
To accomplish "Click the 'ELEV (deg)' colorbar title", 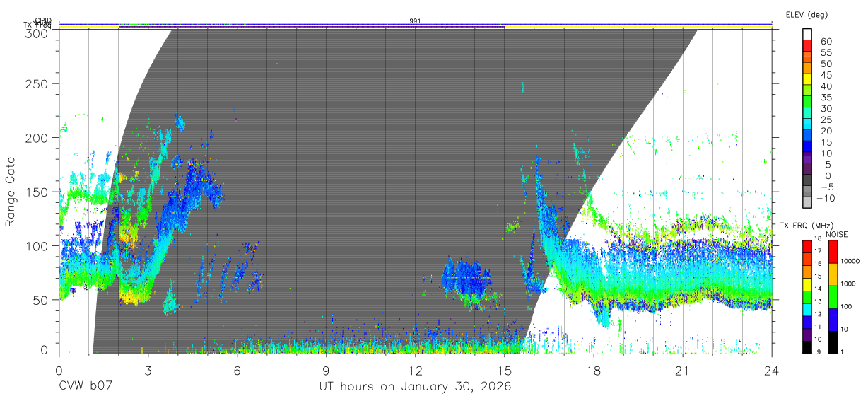I will point(806,14).
